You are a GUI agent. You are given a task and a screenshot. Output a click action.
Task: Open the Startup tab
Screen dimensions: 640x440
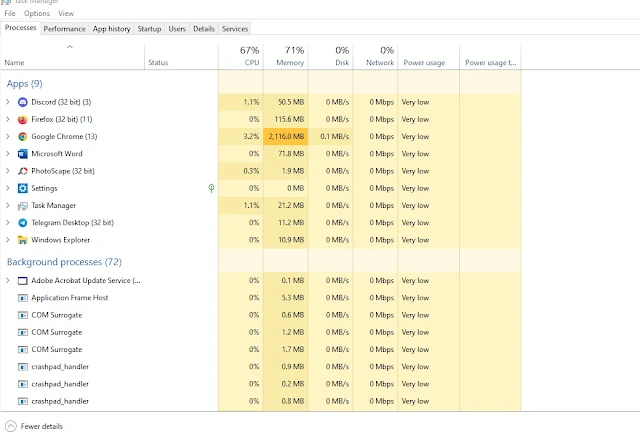[149, 29]
